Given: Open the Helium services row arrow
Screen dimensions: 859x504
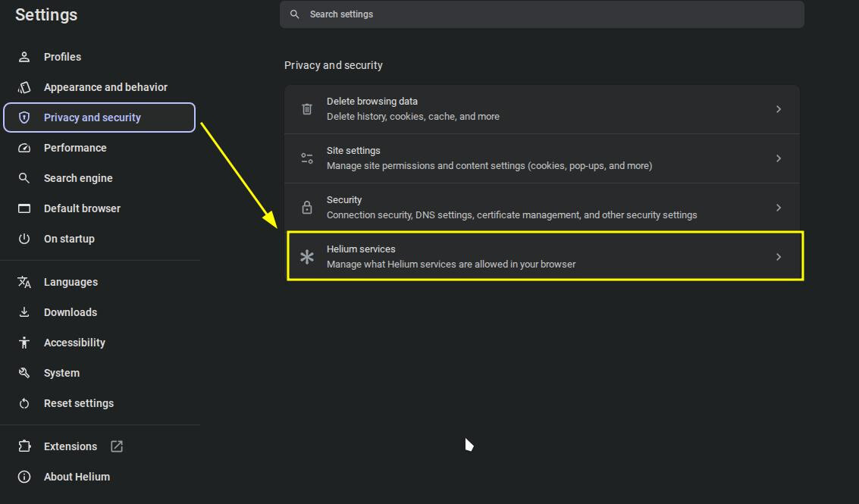Looking at the screenshot, I should click(779, 257).
